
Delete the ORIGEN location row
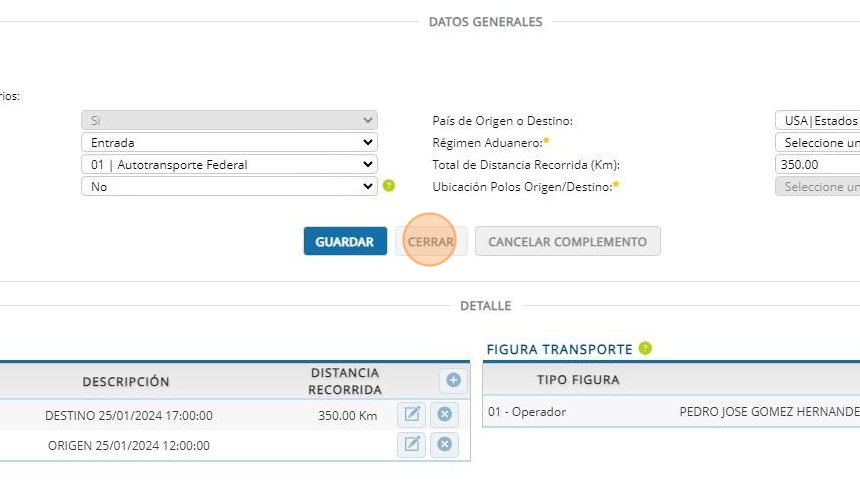pos(445,445)
